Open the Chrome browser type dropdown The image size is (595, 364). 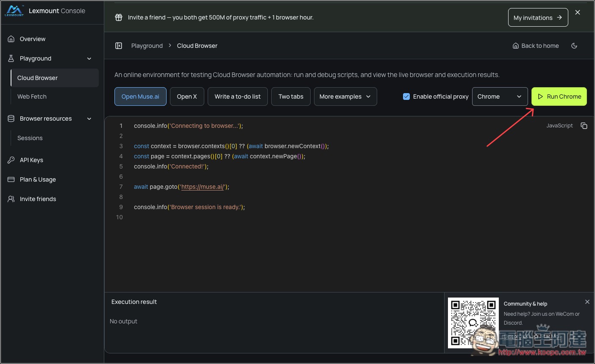(500, 97)
